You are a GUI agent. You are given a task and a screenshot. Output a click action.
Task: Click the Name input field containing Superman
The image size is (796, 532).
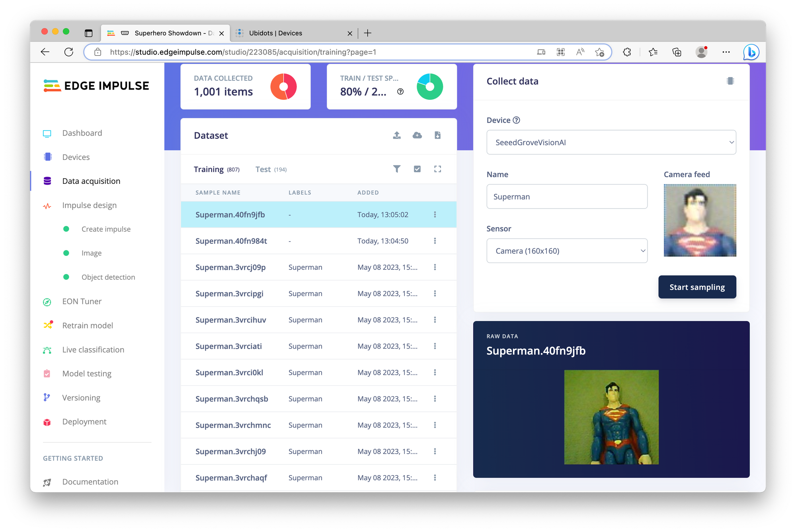tap(567, 197)
